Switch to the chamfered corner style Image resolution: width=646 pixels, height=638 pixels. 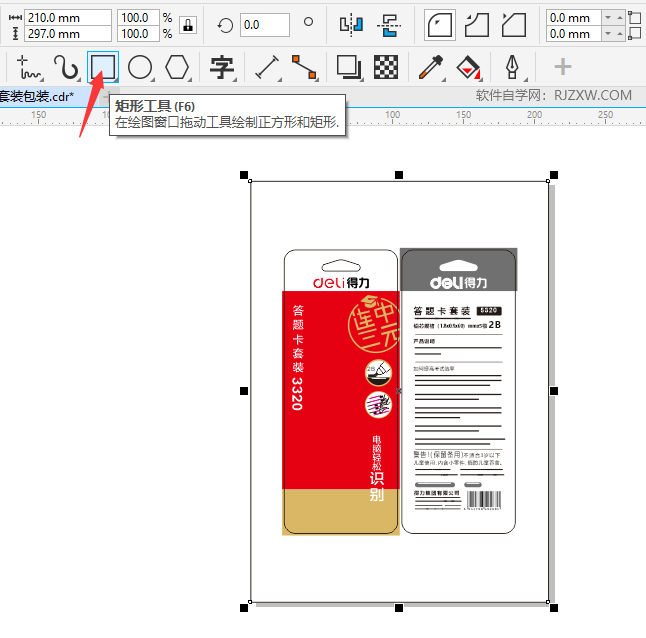tap(513, 24)
